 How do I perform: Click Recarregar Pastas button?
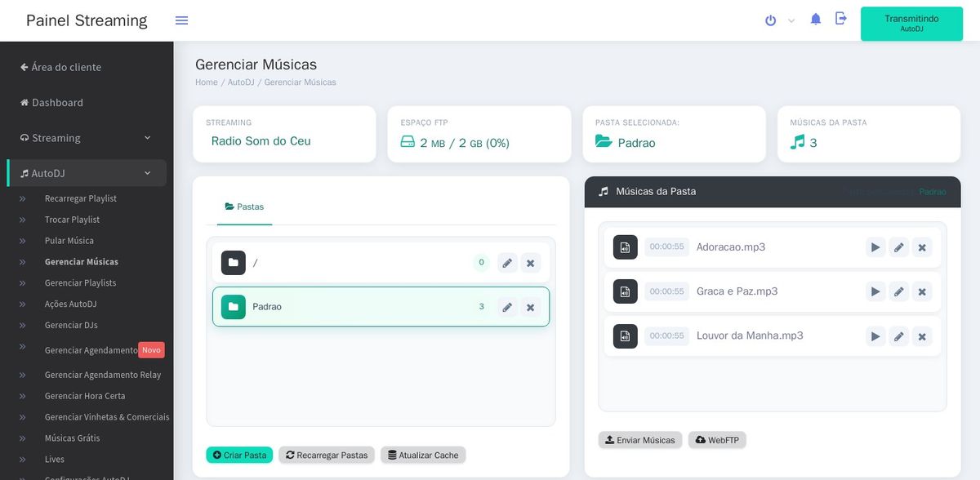327,455
